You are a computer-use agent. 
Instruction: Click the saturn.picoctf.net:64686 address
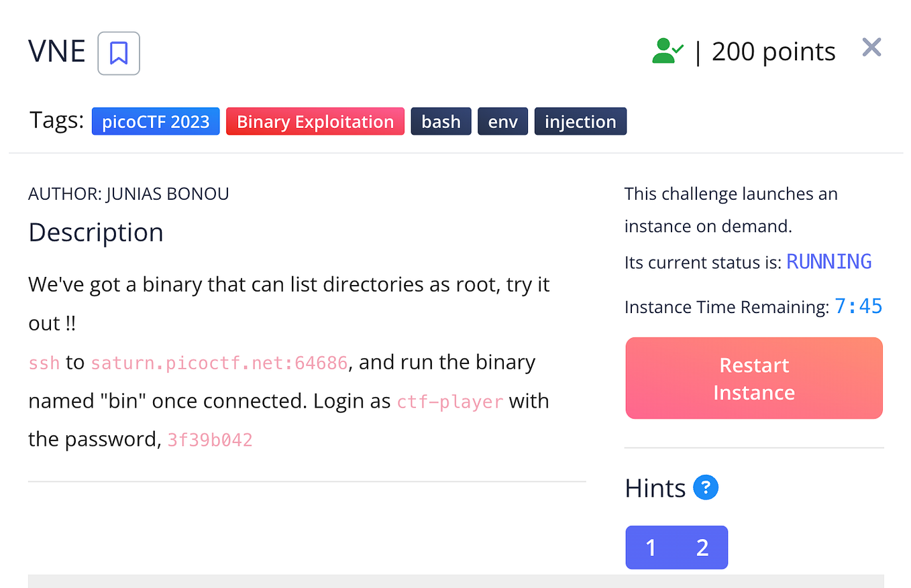(219, 362)
